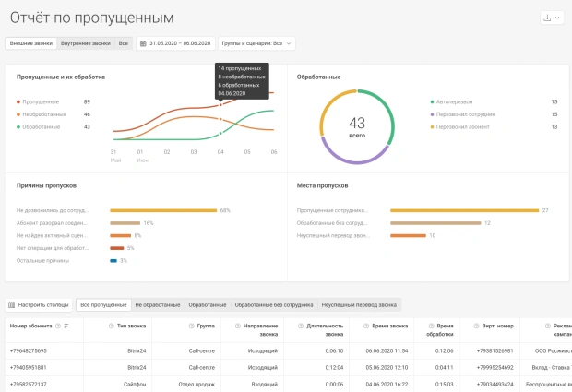Switch to the Не обработанные tab

[x=157, y=304]
